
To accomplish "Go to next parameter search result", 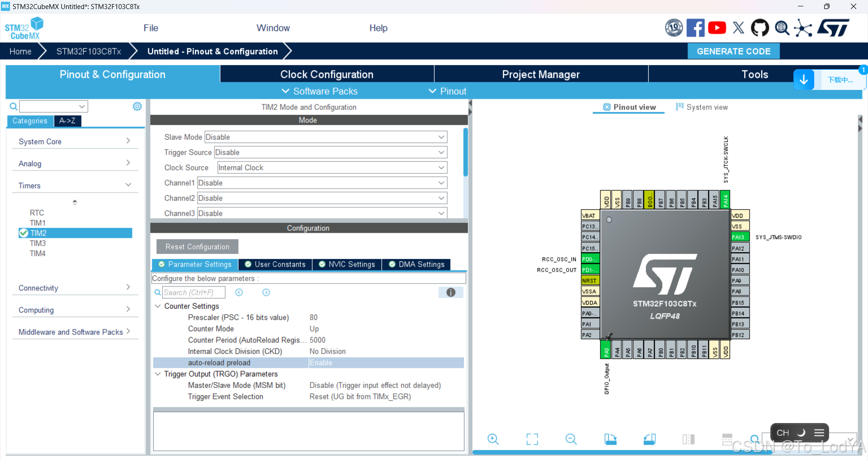I will pos(266,292).
